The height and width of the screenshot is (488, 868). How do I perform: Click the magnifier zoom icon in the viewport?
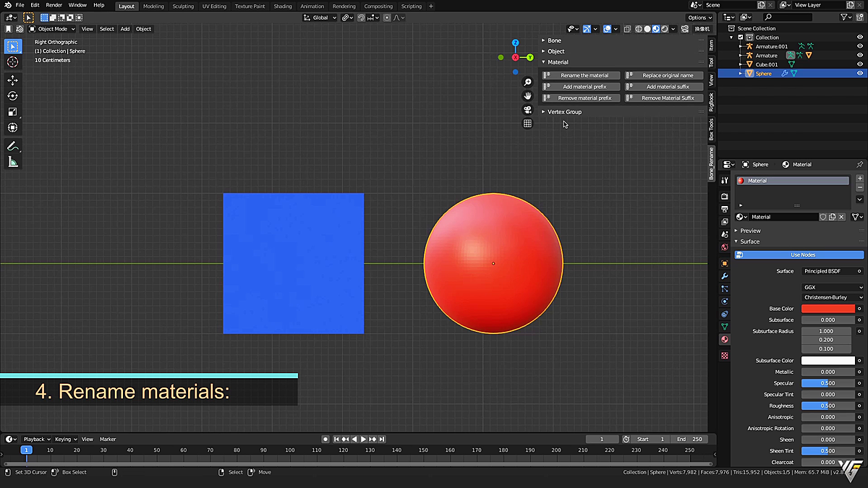(527, 82)
